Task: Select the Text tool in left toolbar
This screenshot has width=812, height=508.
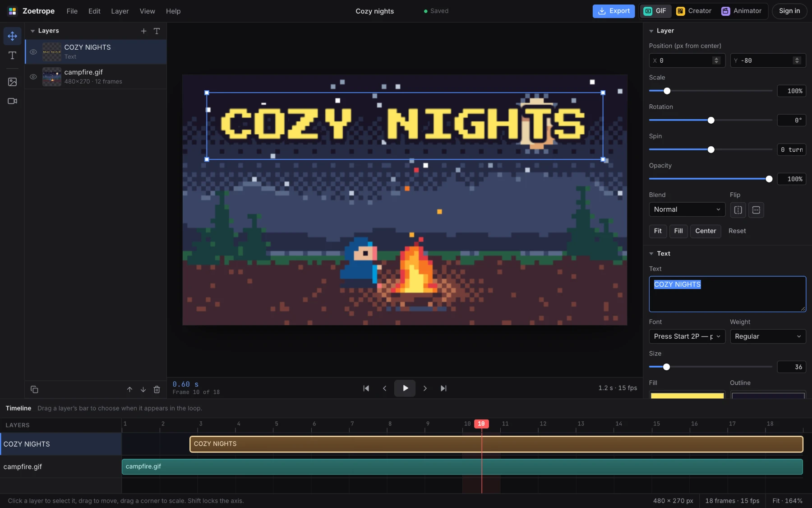Action: pyautogui.click(x=12, y=56)
